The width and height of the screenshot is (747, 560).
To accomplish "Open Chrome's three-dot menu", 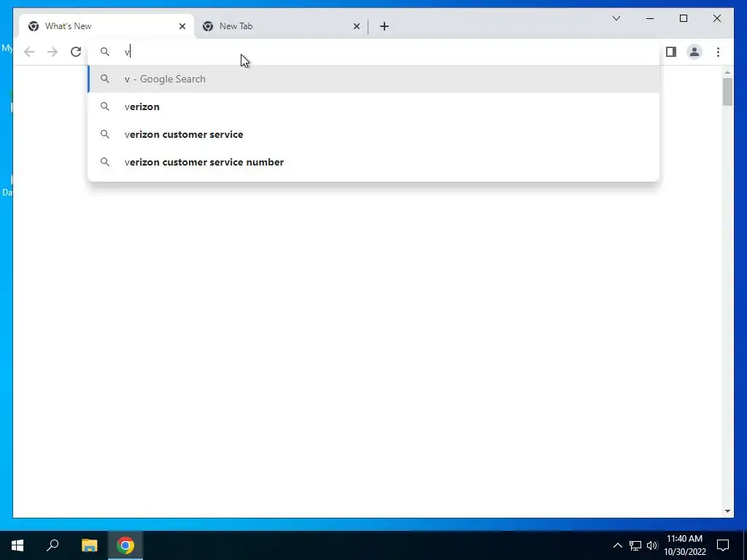I will point(718,52).
